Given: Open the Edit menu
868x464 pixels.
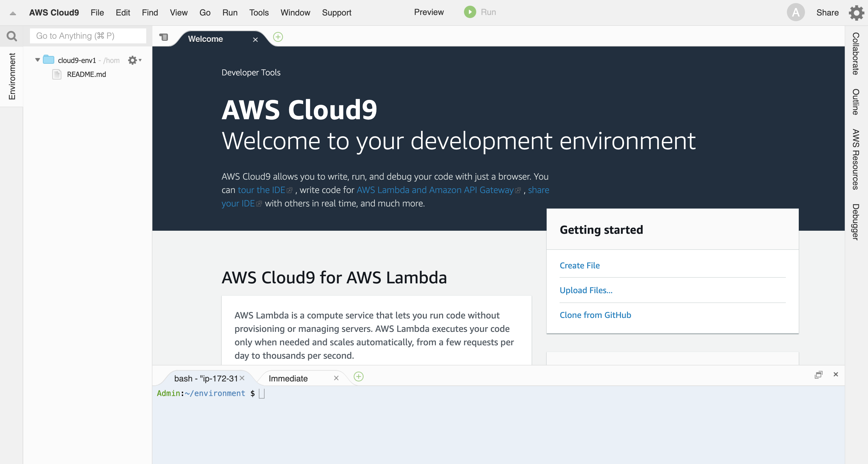Looking at the screenshot, I should click(x=123, y=12).
